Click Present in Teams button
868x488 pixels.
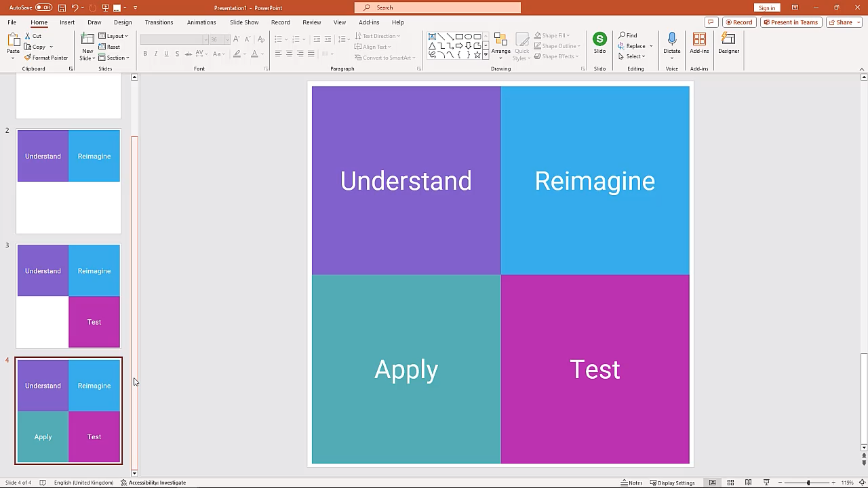click(791, 22)
